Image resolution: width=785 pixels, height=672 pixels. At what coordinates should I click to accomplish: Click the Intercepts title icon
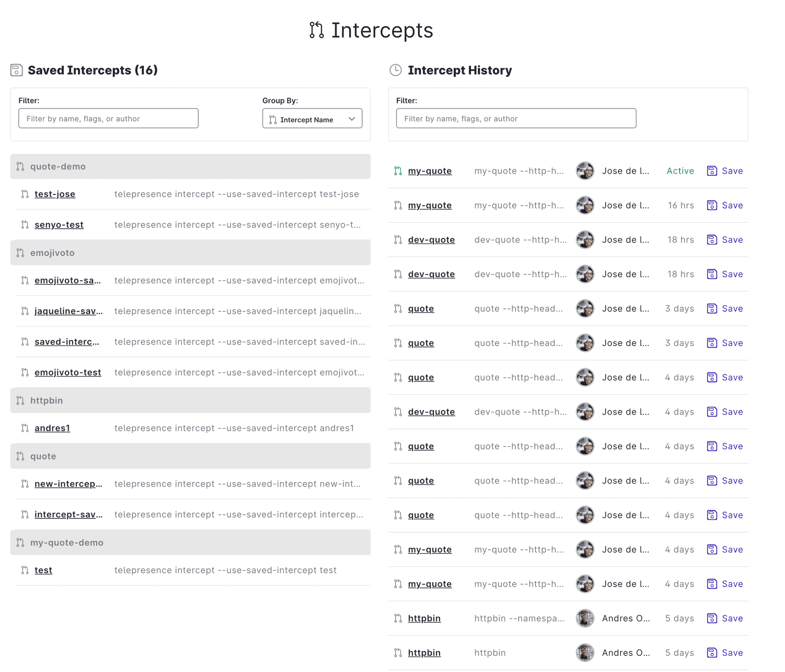click(316, 30)
